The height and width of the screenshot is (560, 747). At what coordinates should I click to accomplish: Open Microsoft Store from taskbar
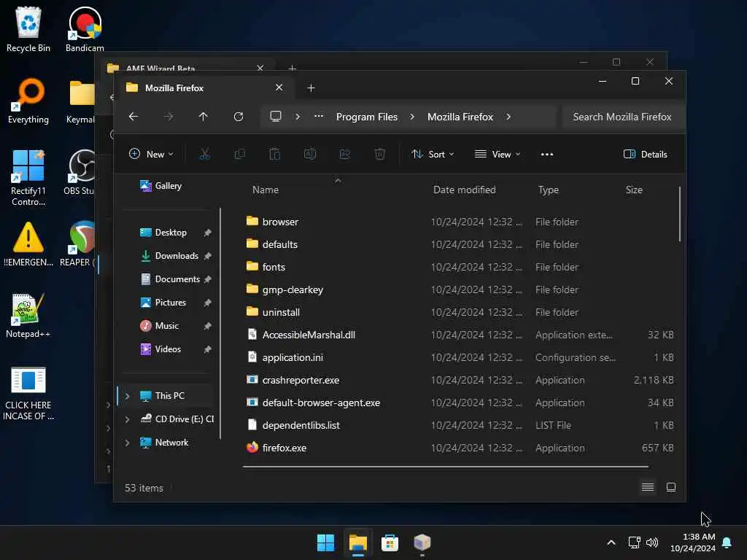[x=390, y=542]
